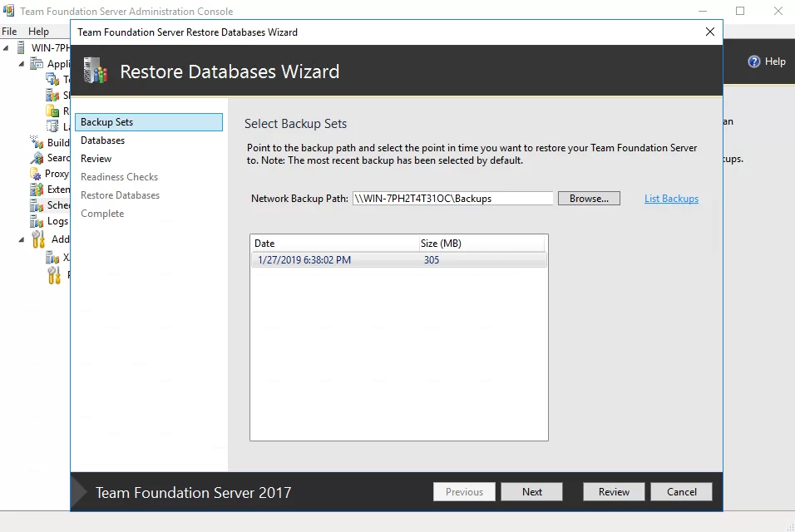This screenshot has height=532, width=795.
Task: Click the icon of the X child node
Action: click(52, 258)
